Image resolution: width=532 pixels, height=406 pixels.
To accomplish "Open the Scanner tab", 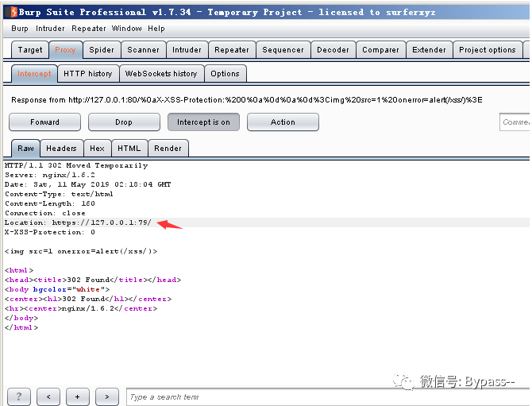I will point(143,50).
